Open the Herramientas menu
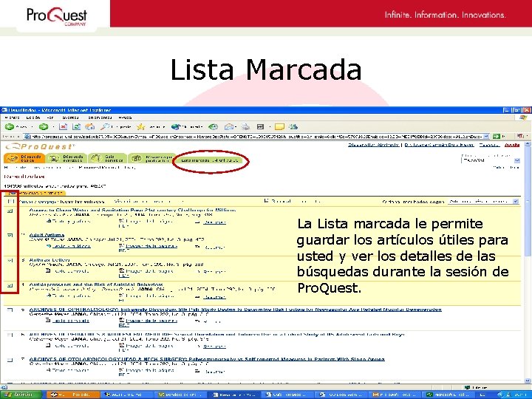The width and height of the screenshot is (532, 399). pos(100,117)
